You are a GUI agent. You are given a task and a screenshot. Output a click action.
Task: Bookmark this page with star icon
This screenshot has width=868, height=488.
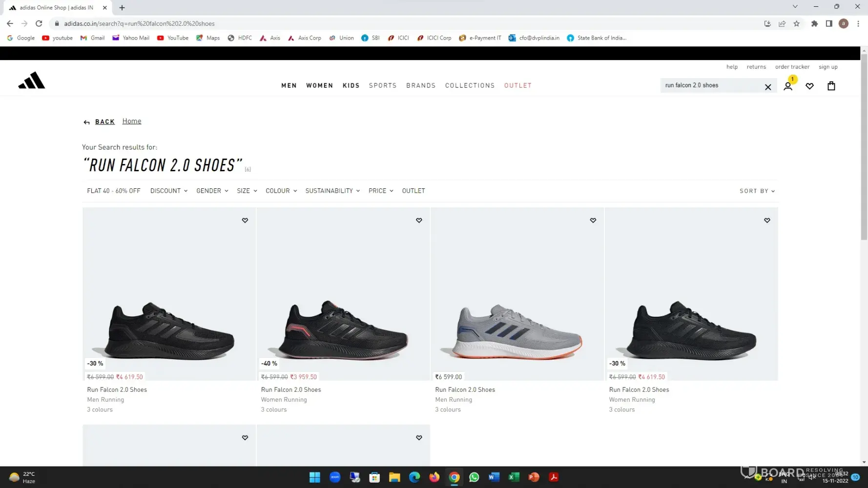click(797, 23)
